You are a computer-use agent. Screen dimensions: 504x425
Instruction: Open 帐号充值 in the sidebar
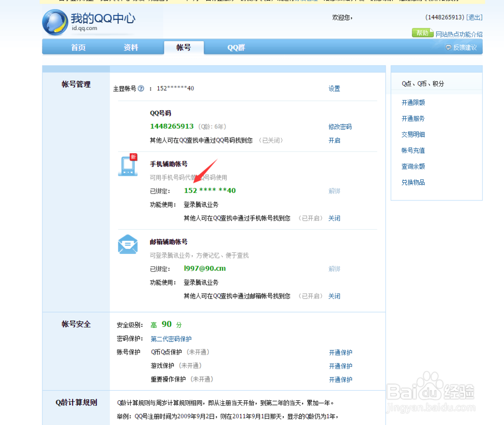click(413, 151)
